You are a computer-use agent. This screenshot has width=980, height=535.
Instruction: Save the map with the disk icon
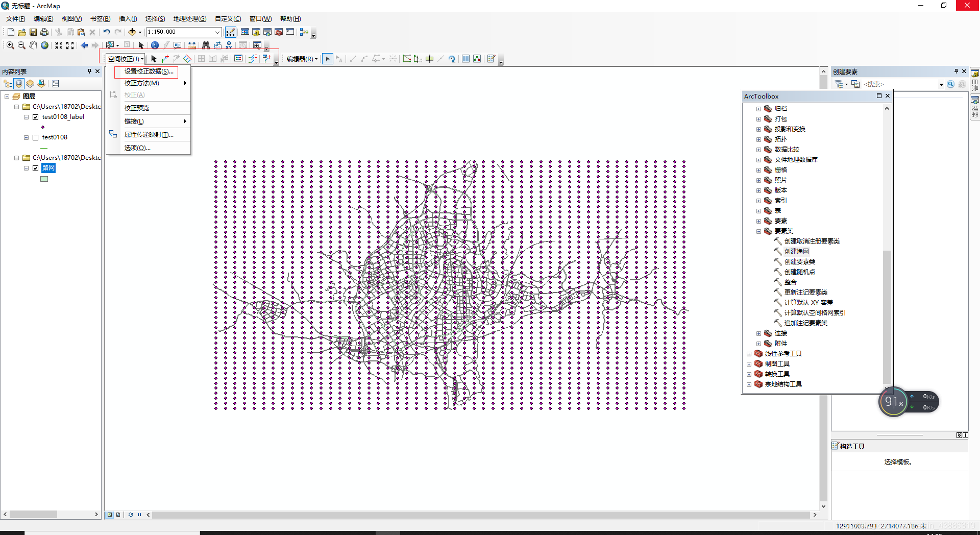[33, 32]
